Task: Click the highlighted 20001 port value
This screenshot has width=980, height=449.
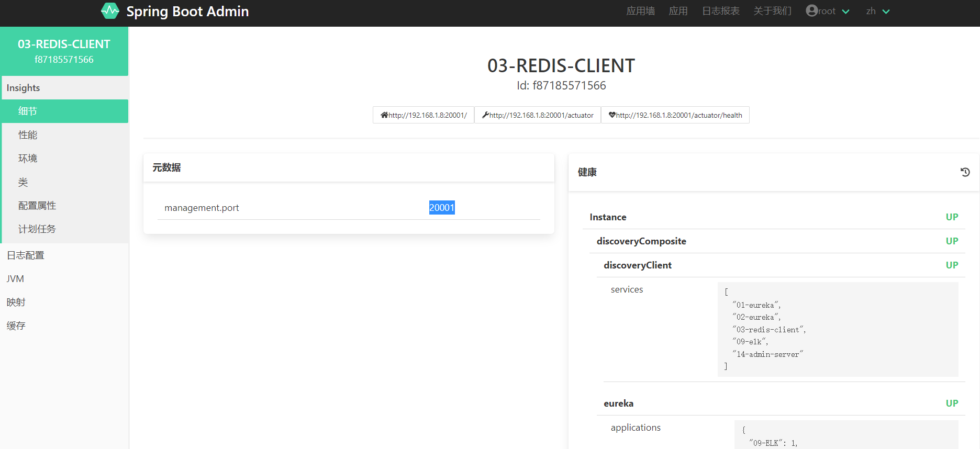Action: pos(442,208)
